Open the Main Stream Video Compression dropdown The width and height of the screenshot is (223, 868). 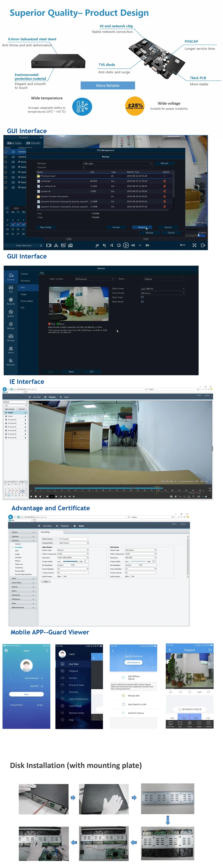coord(73,554)
